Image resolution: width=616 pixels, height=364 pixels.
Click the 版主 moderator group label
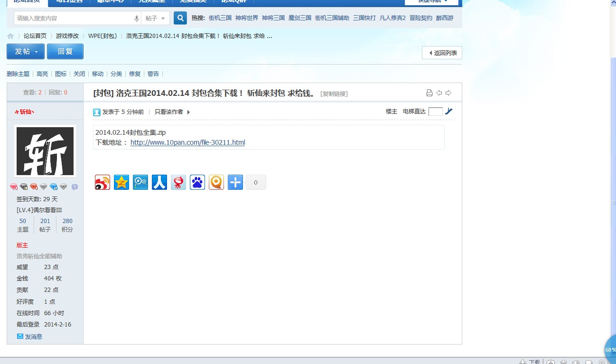tap(22, 245)
